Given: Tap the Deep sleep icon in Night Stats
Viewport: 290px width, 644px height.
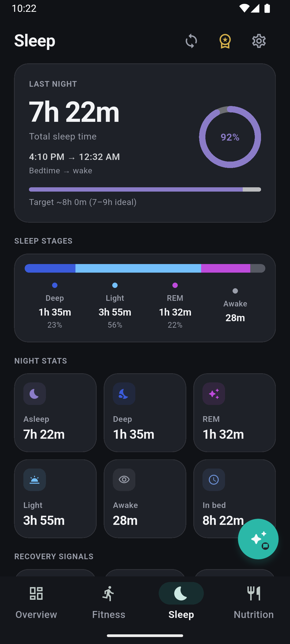Looking at the screenshot, I should coord(124,394).
